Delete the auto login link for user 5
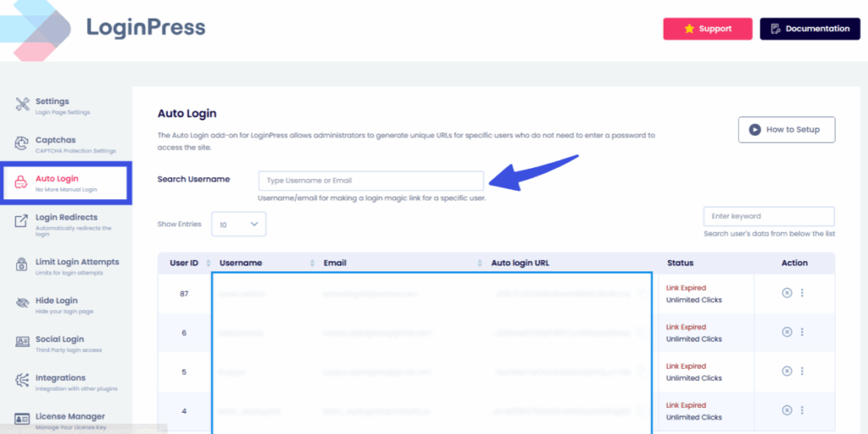868x434 pixels. (787, 371)
